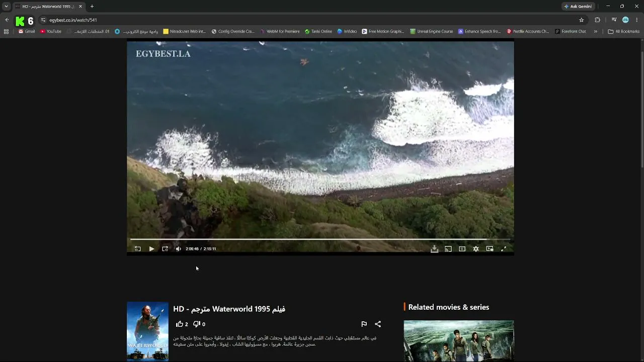
Task: Open the Tanki Online bookmark
Action: (x=318, y=31)
